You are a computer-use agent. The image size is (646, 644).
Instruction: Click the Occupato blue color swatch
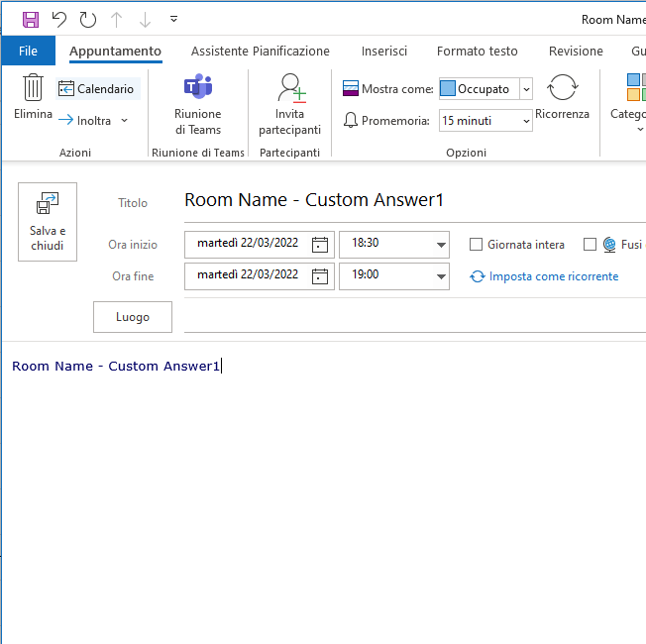(x=448, y=88)
